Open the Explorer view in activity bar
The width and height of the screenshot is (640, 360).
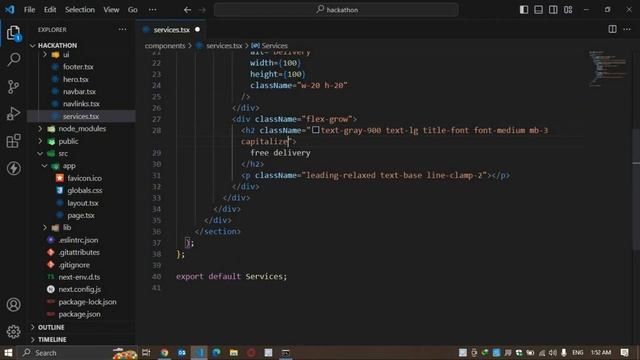click(x=13, y=33)
